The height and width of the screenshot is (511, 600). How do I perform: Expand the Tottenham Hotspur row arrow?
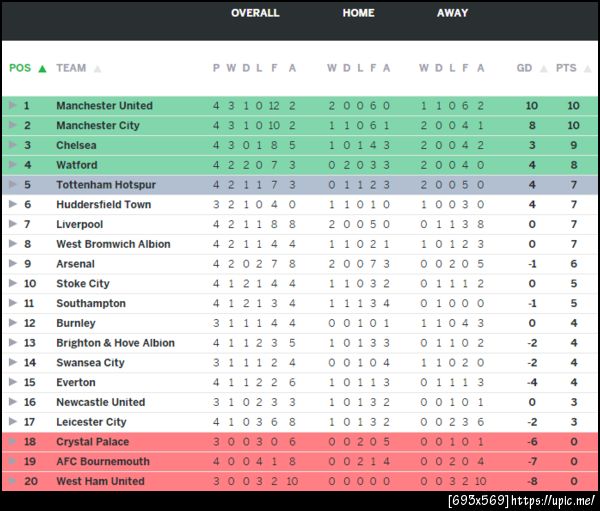(12, 185)
